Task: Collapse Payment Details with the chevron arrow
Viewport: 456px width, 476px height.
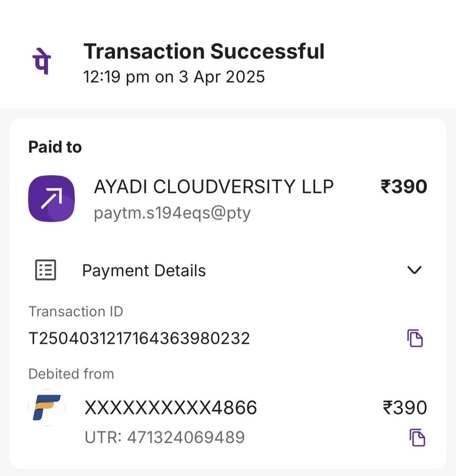Action: [x=414, y=270]
